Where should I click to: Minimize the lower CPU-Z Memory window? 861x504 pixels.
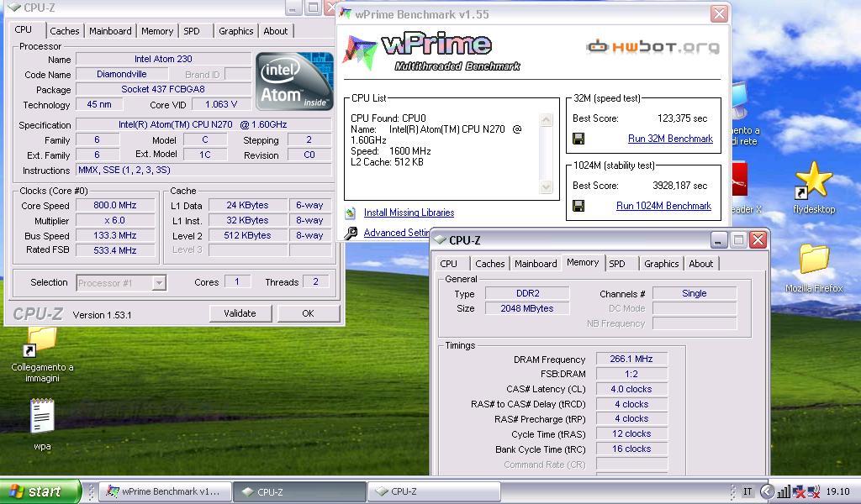click(719, 239)
